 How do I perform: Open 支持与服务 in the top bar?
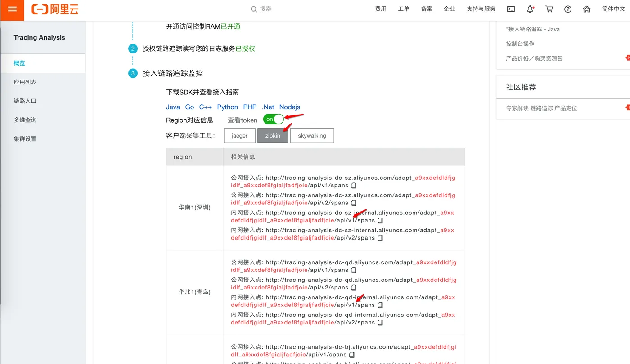[481, 9]
